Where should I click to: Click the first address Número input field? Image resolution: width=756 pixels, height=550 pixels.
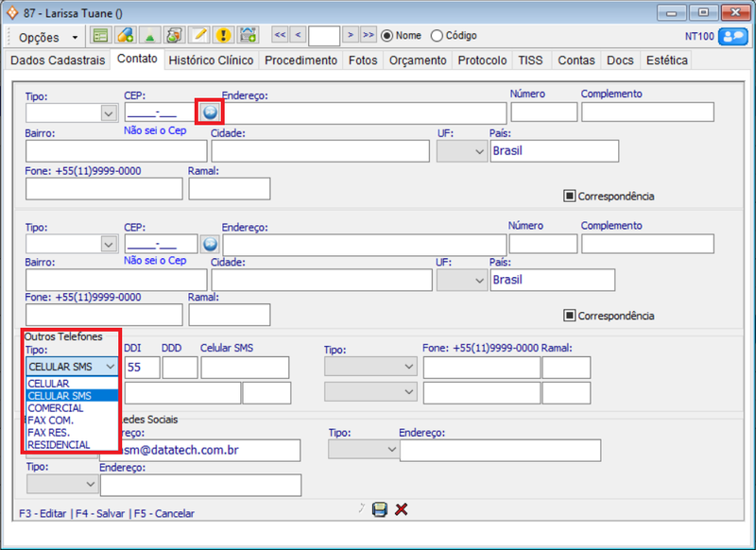543,112
